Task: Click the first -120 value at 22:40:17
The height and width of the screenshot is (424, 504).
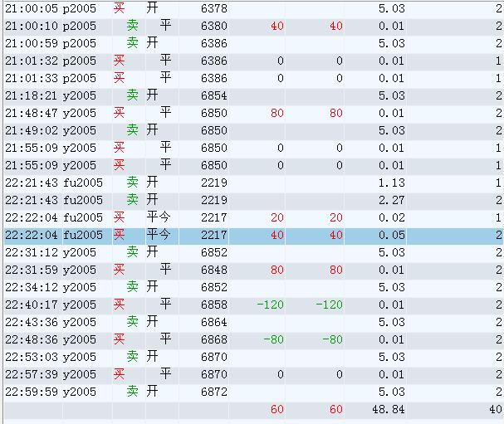Action: 270,305
